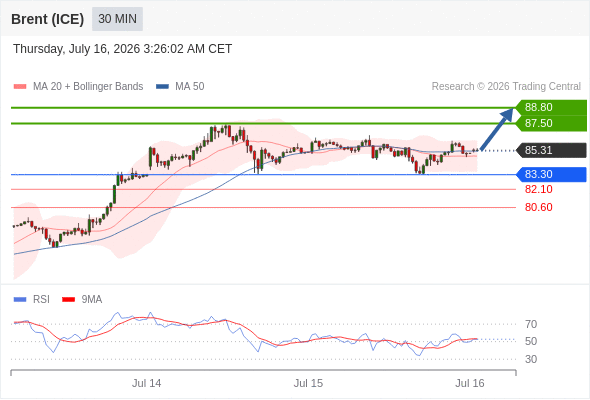Click the 83.30 blue pivot label
The image size is (590, 400).
tap(551, 175)
